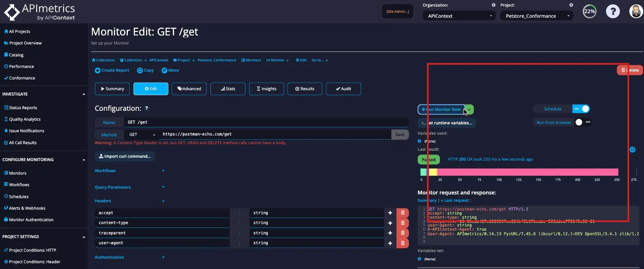The height and width of the screenshot is (269, 644).
Task: Click Run Monitor Now button
Action: pos(441,110)
